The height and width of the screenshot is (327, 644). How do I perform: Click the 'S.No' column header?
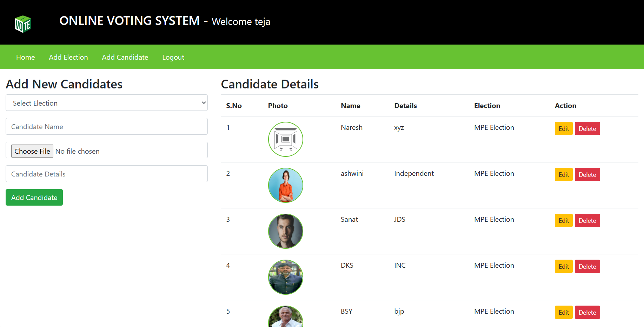[x=234, y=106]
